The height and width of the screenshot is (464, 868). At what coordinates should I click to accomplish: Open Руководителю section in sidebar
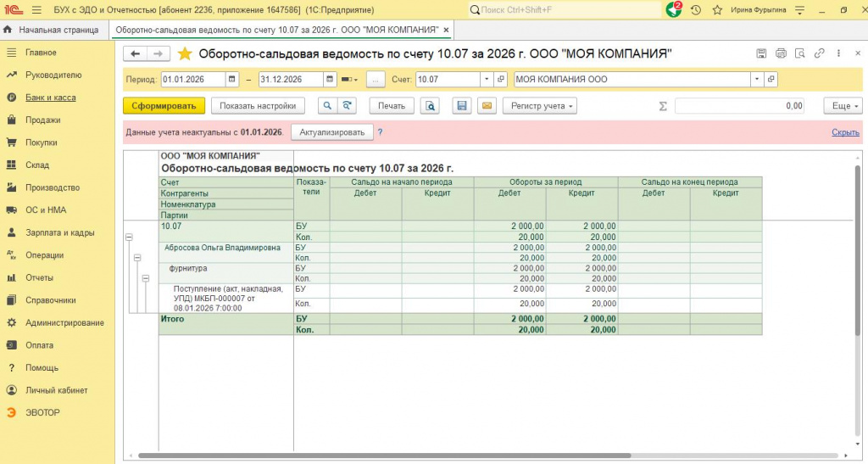pyautogui.click(x=53, y=75)
